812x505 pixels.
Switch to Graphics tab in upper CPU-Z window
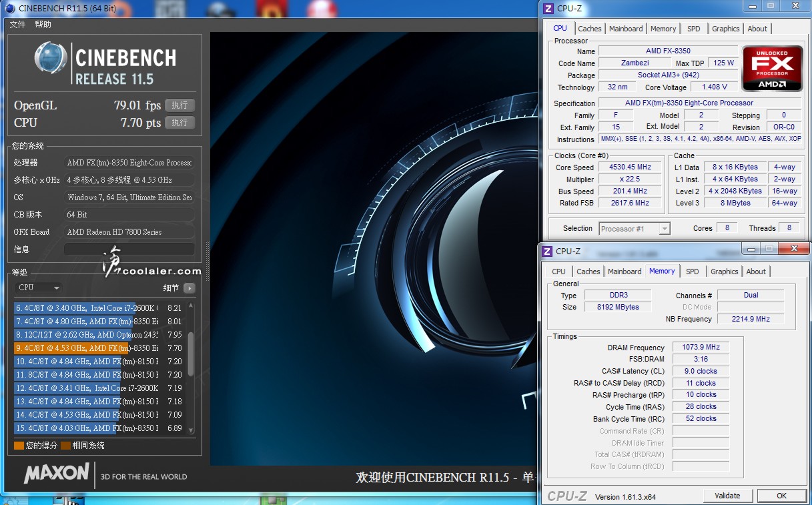tap(726, 29)
